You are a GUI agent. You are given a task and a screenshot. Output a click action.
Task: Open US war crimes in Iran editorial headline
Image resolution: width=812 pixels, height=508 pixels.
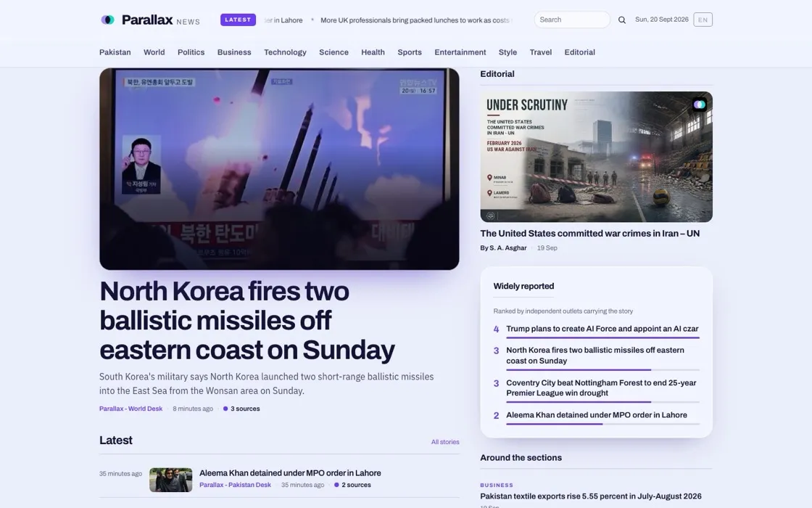click(x=590, y=233)
